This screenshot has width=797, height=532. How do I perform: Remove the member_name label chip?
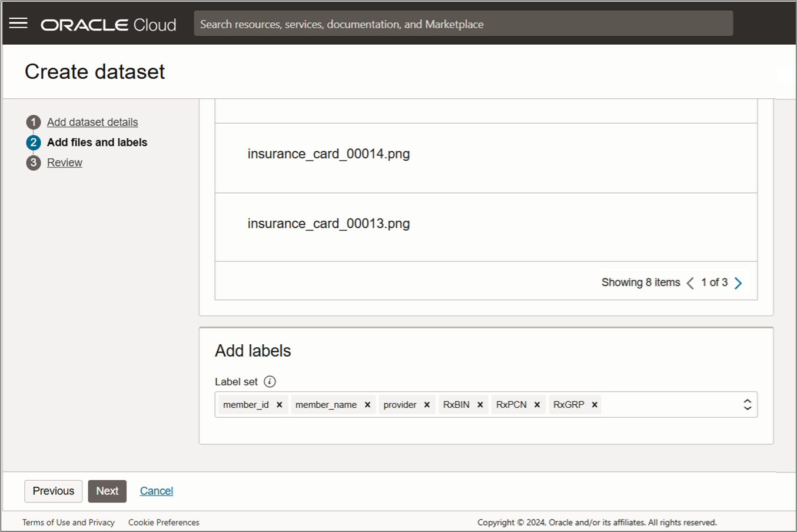pyautogui.click(x=367, y=404)
